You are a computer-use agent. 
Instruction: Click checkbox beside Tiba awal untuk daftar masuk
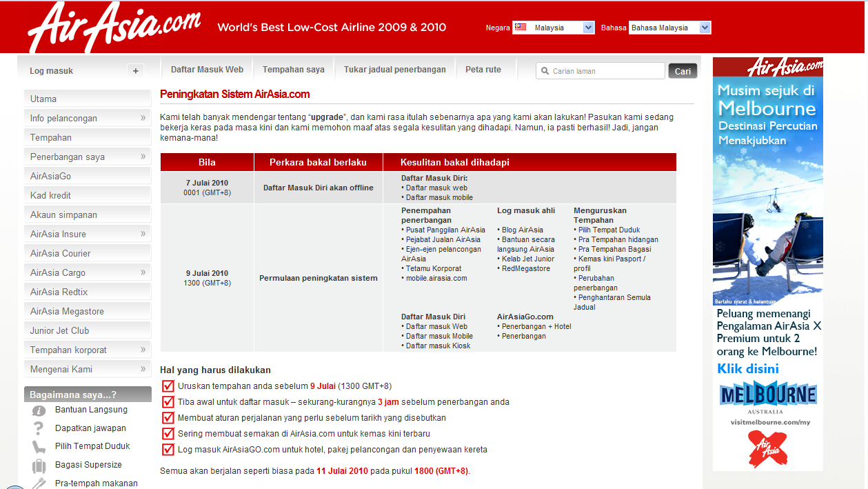click(168, 401)
